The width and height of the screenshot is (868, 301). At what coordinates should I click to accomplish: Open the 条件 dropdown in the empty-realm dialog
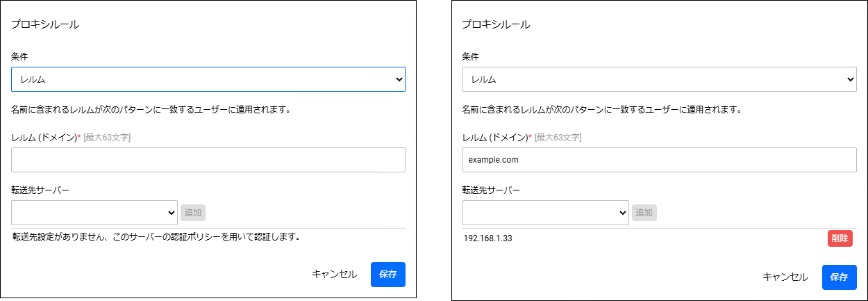[208, 79]
